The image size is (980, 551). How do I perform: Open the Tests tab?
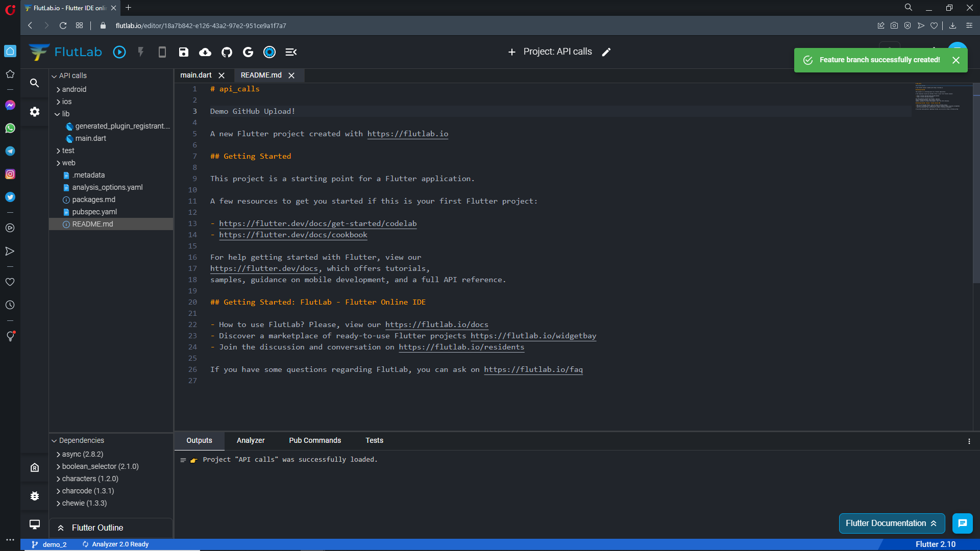coord(374,440)
